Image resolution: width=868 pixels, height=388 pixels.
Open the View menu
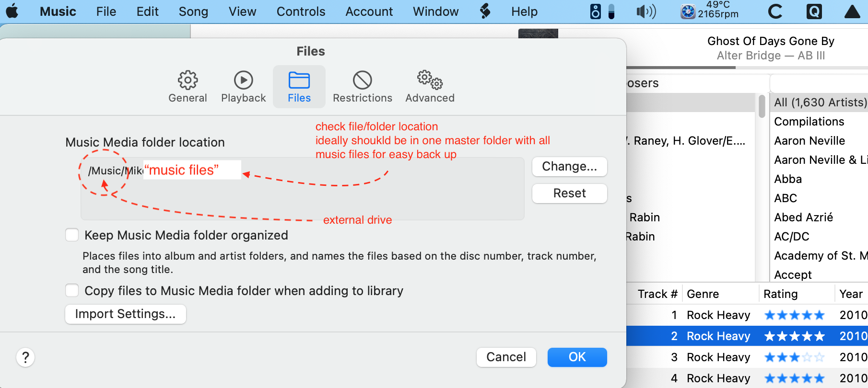[x=242, y=11]
